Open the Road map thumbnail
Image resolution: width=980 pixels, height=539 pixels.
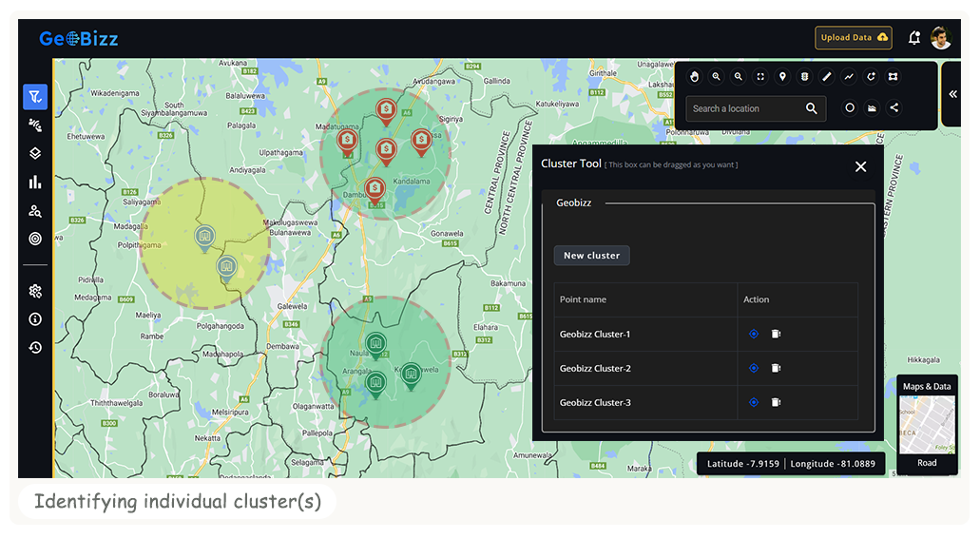[927, 425]
